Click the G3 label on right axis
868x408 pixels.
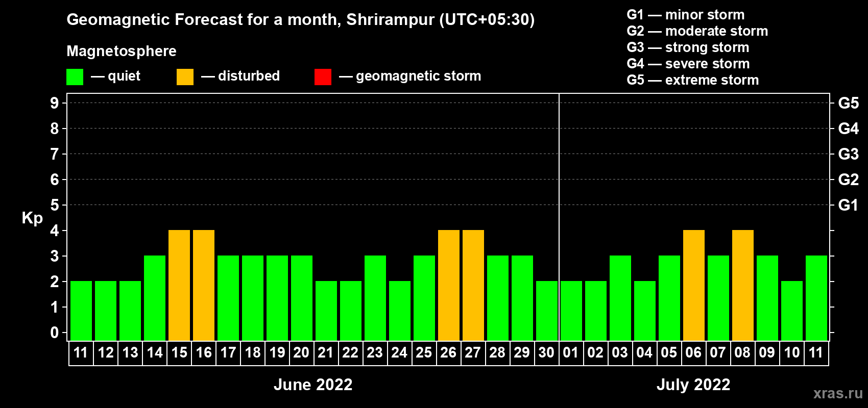click(x=849, y=154)
